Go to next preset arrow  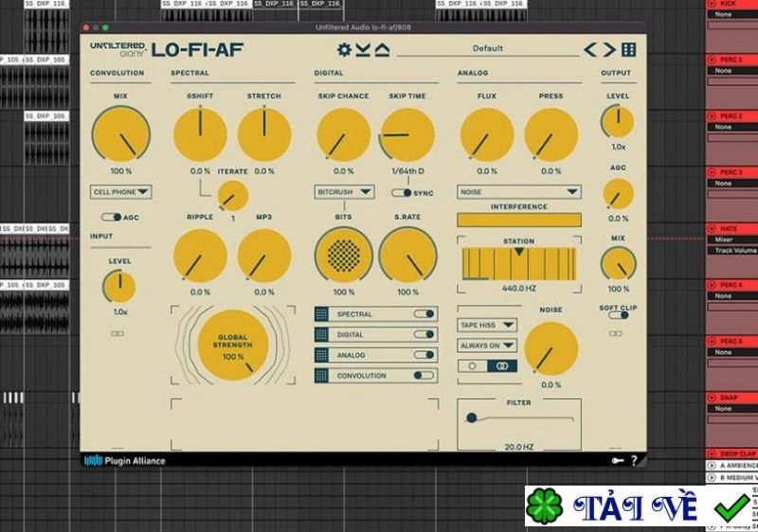609,49
